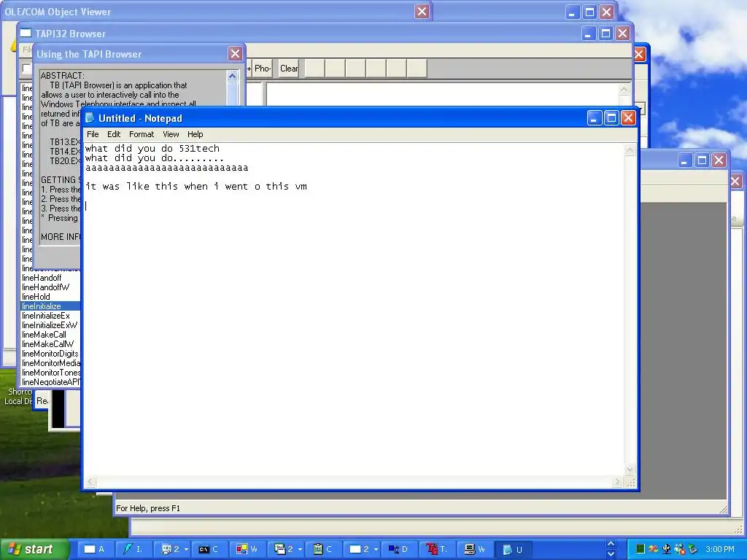Click the taskbar row scroll-down arrow
The height and width of the screenshot is (560, 747).
(x=611, y=554)
